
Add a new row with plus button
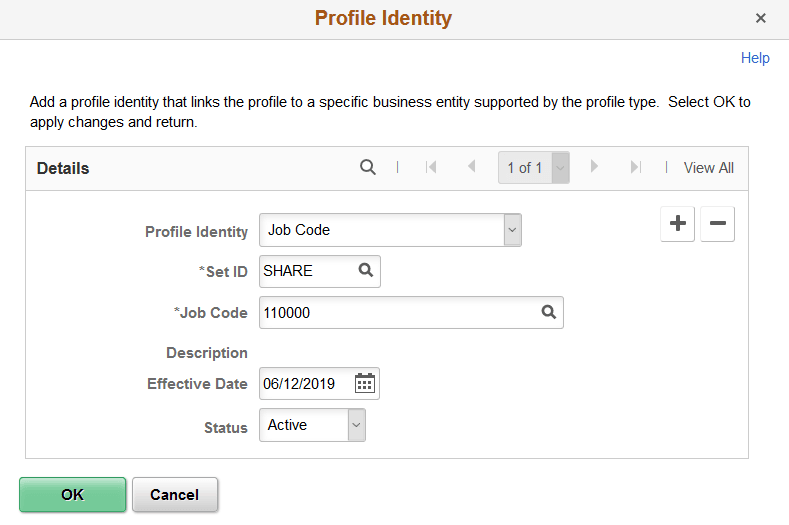click(678, 224)
